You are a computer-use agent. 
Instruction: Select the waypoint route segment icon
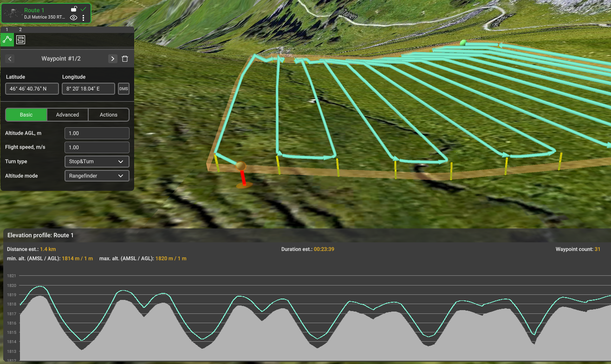(7, 39)
